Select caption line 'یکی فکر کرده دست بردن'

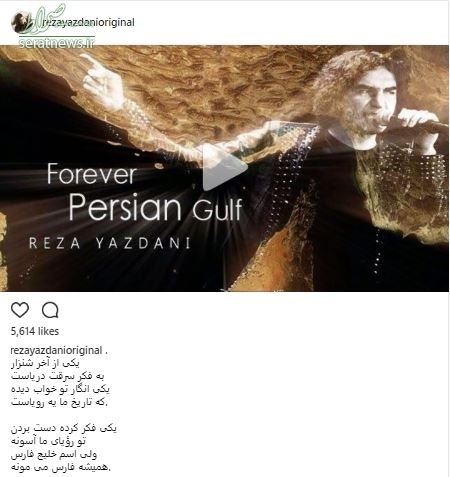64,428
